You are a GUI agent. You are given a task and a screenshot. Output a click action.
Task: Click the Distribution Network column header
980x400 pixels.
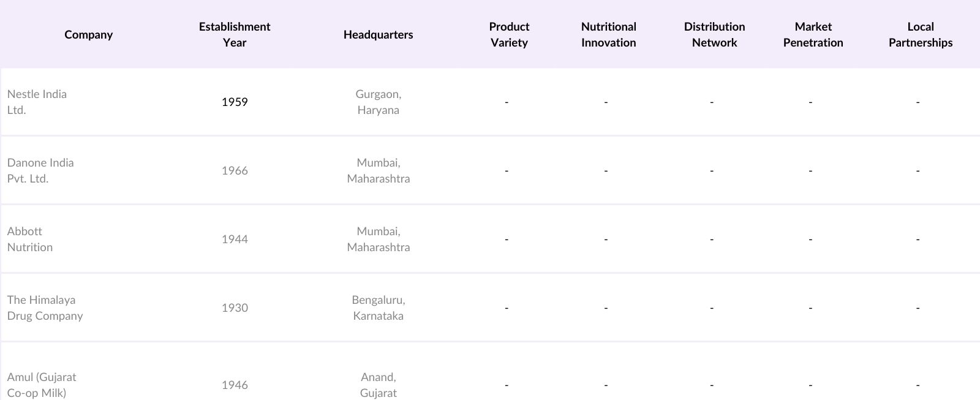tap(714, 34)
